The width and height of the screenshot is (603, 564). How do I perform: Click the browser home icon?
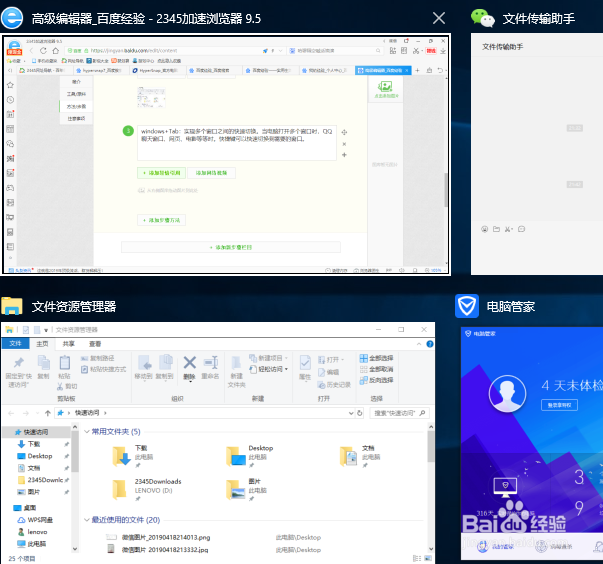point(56,51)
